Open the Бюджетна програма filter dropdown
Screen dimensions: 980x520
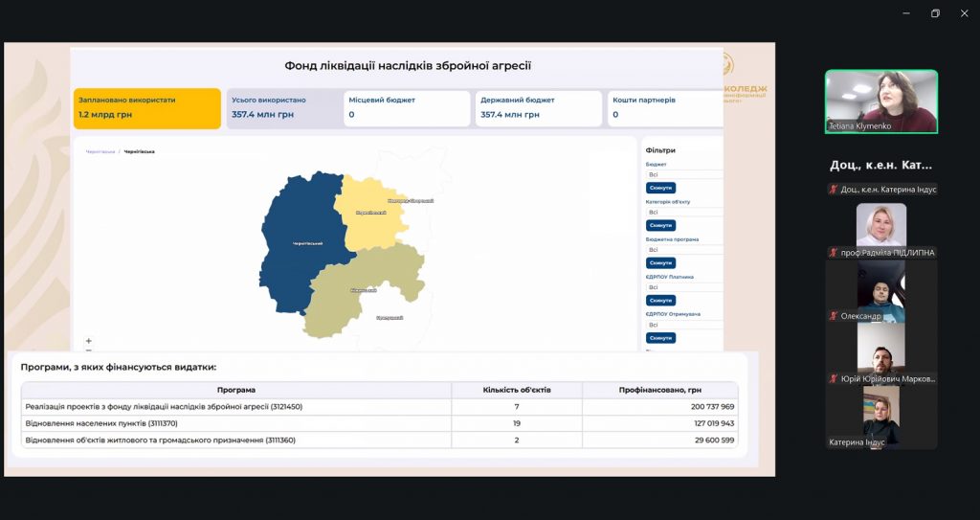683,250
